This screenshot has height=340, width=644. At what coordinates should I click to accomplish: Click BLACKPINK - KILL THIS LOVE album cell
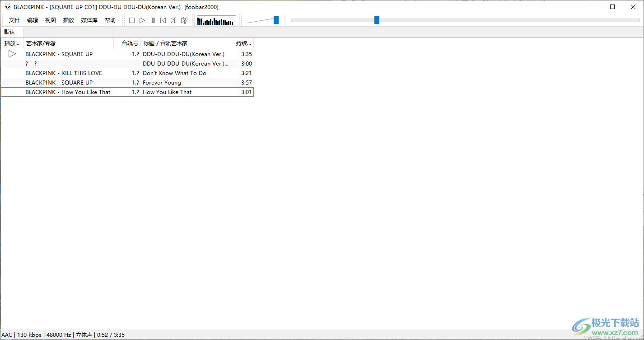pyautogui.click(x=64, y=73)
